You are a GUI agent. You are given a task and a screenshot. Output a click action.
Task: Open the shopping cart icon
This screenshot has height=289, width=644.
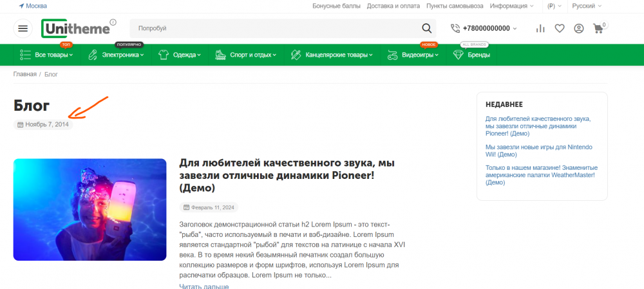click(x=598, y=28)
